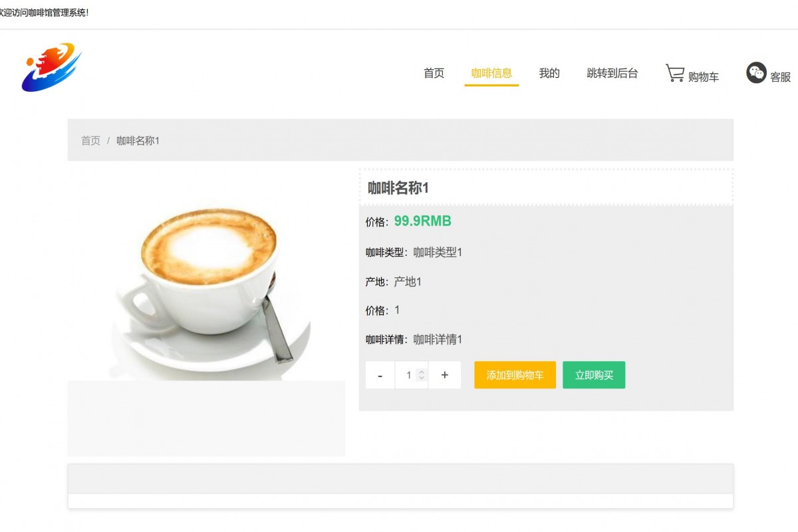Open the 我的 section
Viewport: 798px width, 532px height.
(x=549, y=73)
